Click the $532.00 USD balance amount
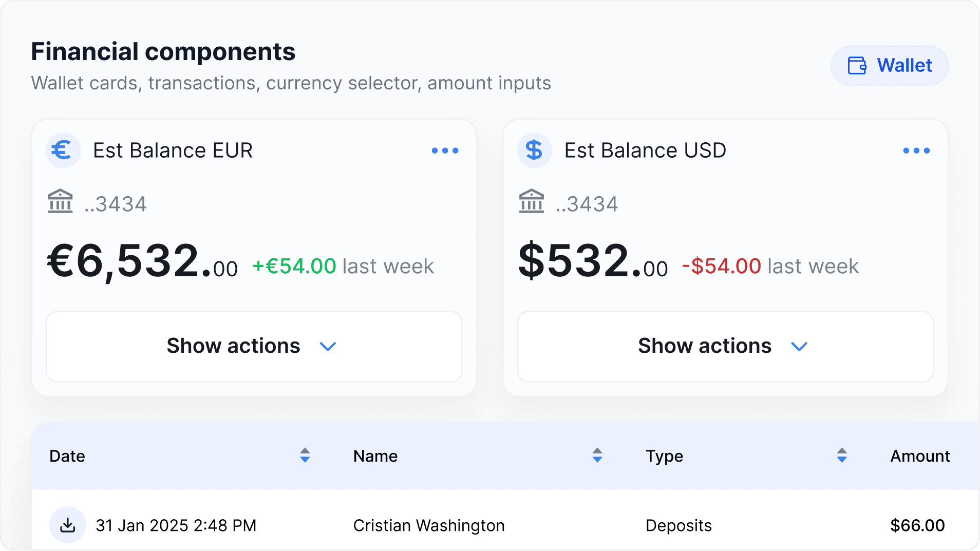Image resolution: width=980 pixels, height=551 pixels. pyautogui.click(x=593, y=261)
